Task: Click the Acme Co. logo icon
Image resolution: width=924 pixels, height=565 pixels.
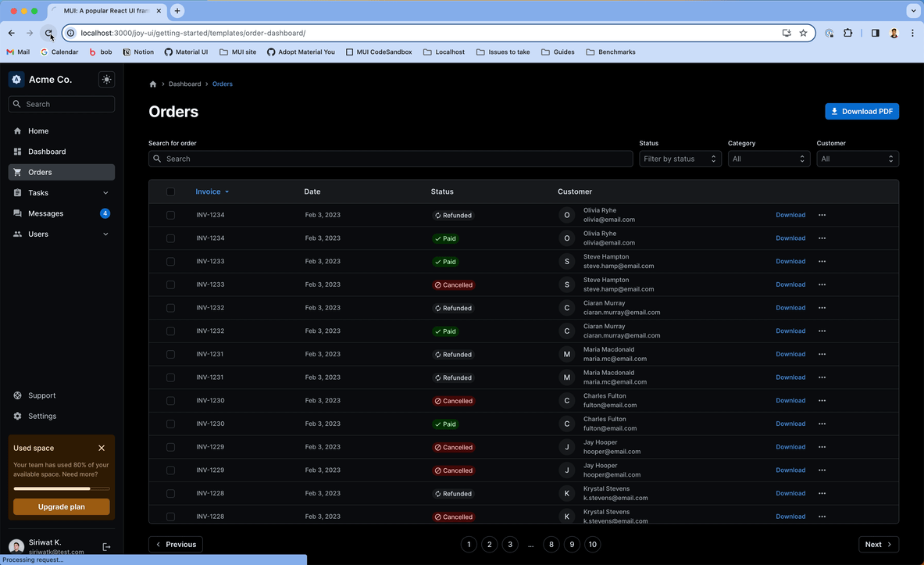Action: tap(16, 80)
